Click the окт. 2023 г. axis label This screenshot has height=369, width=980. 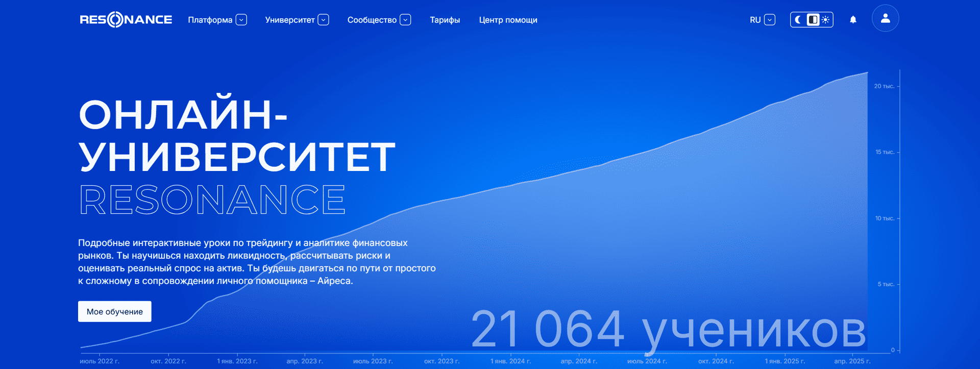pyautogui.click(x=442, y=361)
